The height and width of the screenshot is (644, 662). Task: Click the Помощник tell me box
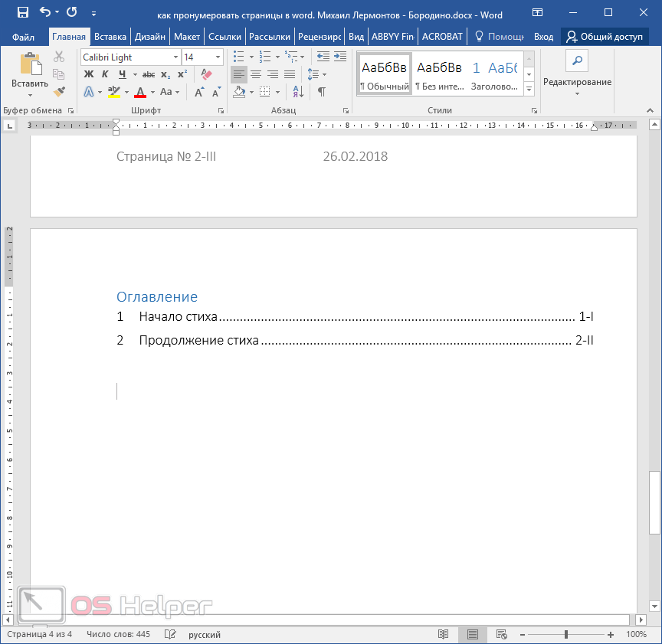pos(500,37)
